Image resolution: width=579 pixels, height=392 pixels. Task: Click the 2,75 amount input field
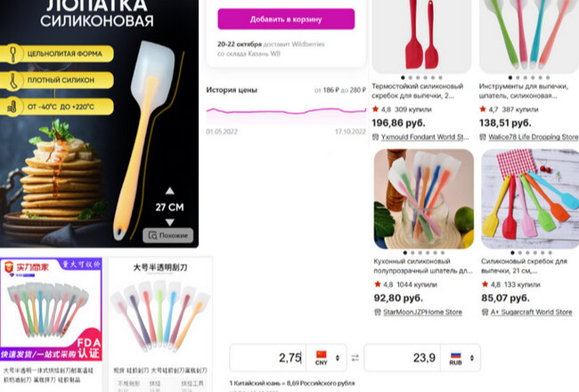click(268, 357)
